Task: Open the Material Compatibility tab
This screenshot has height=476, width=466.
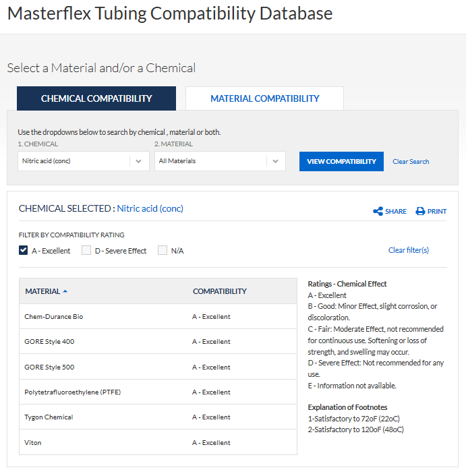Action: pyautogui.click(x=264, y=98)
